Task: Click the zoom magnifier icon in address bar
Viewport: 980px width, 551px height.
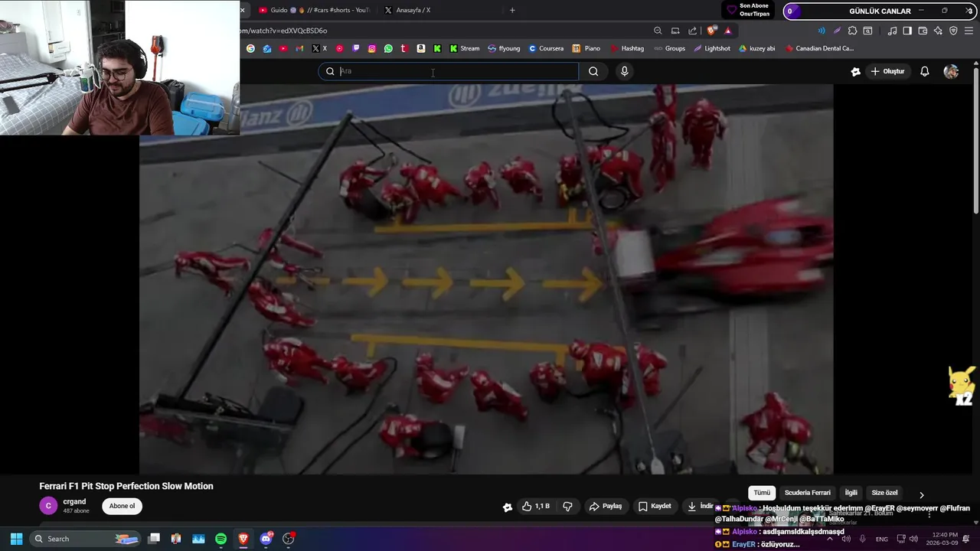Action: point(658,31)
